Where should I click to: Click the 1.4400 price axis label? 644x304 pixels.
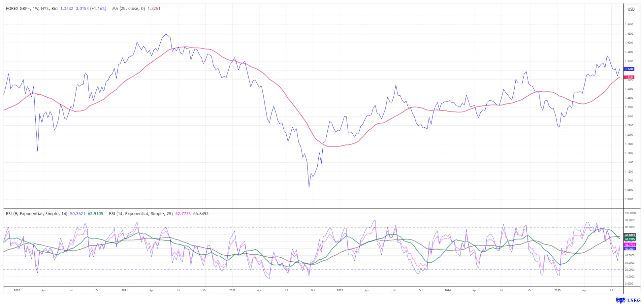click(629, 24)
